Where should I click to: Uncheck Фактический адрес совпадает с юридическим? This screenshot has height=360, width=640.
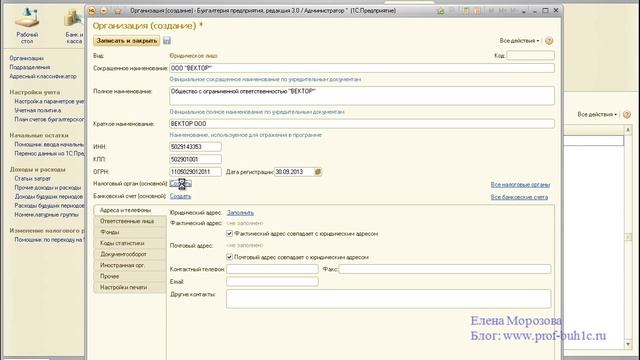point(229,233)
